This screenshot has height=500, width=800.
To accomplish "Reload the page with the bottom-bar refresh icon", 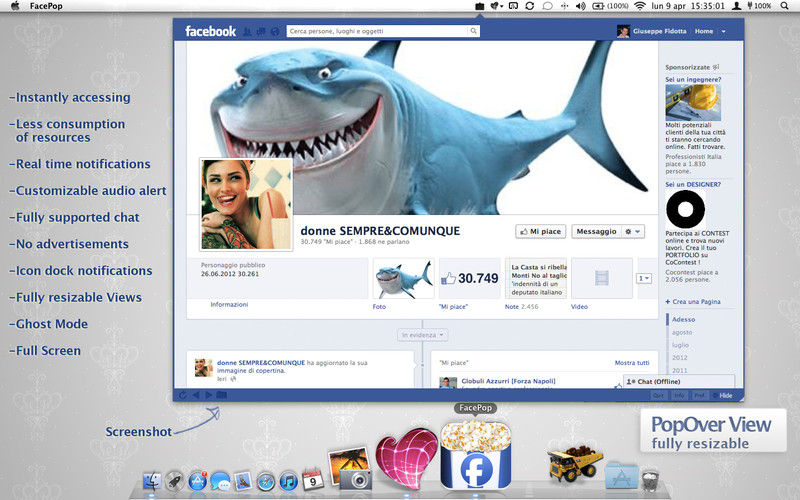I will (x=182, y=395).
